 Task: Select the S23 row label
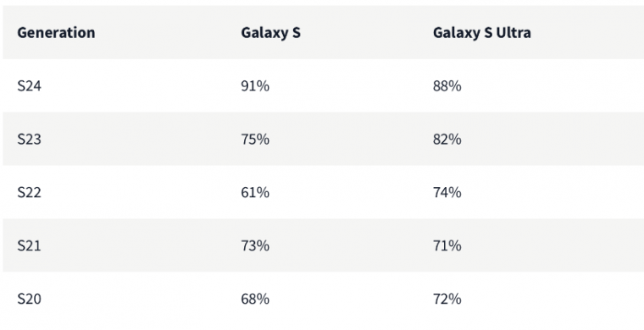pos(29,140)
